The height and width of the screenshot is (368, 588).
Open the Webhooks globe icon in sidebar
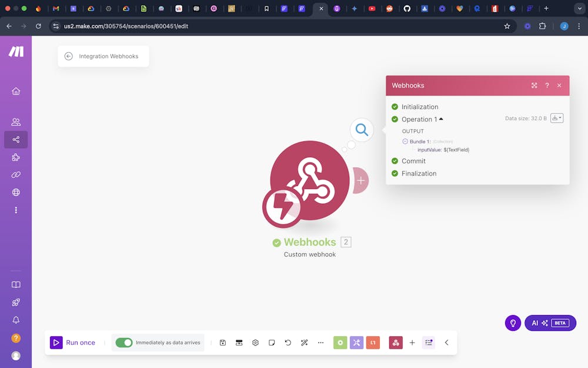tap(16, 193)
